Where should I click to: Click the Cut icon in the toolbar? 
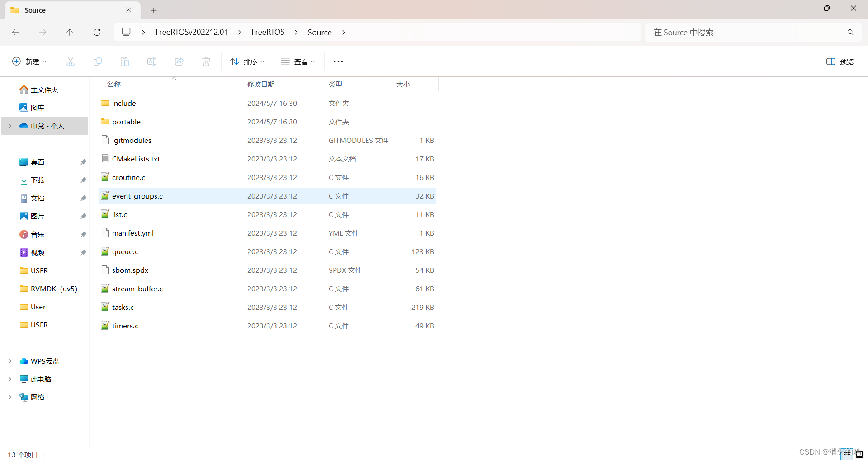click(70, 62)
